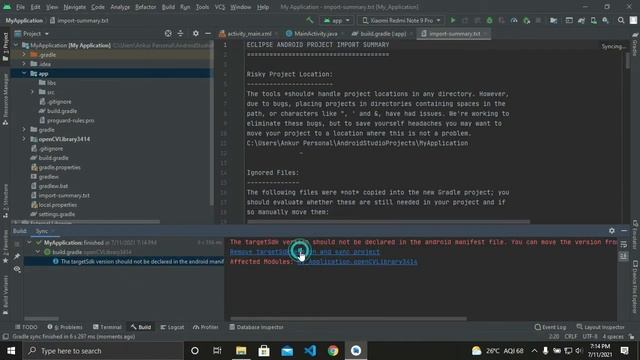Toggle soft-wrap icon in build output
Viewport: 640px width, 360px height.
[623, 244]
